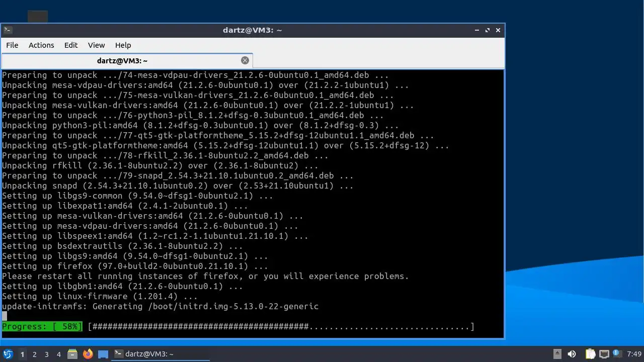Click the terminal icon in the title bar
This screenshot has height=362, width=644.
click(8, 30)
